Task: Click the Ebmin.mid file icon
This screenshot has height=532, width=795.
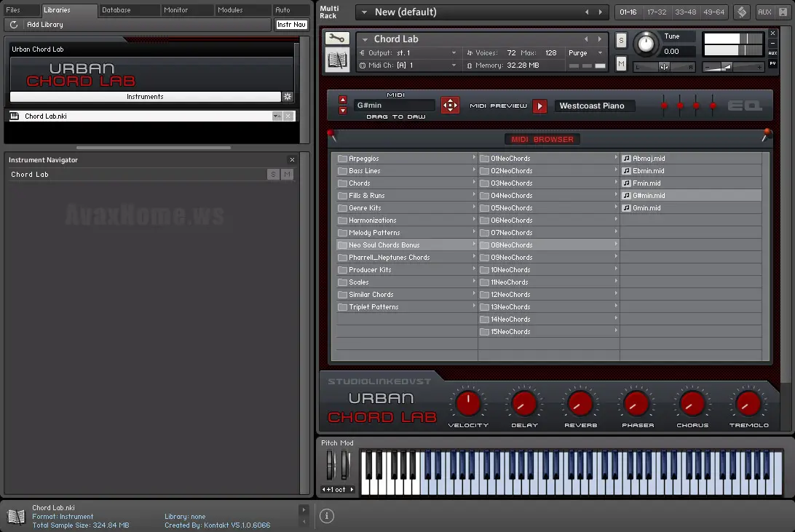Action: [x=626, y=171]
